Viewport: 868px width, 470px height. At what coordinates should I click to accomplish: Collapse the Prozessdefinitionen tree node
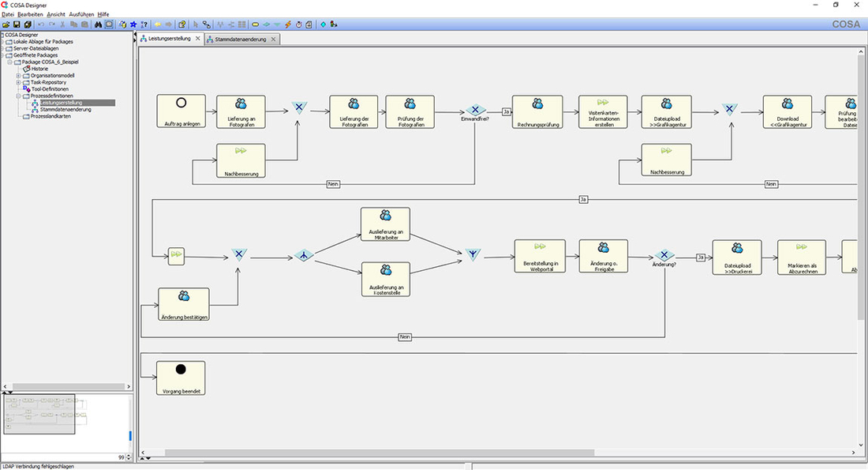(x=18, y=96)
